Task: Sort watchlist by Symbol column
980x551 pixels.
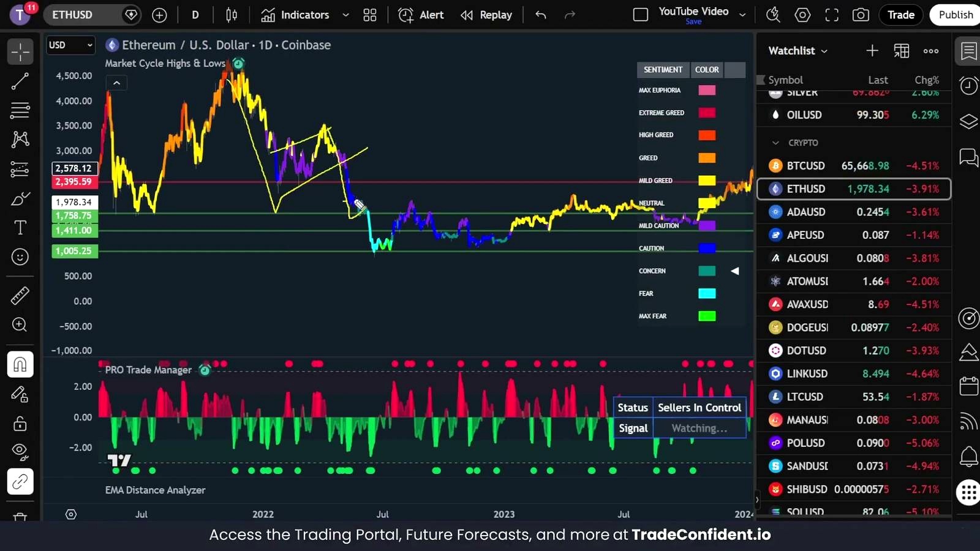Action: pos(785,80)
